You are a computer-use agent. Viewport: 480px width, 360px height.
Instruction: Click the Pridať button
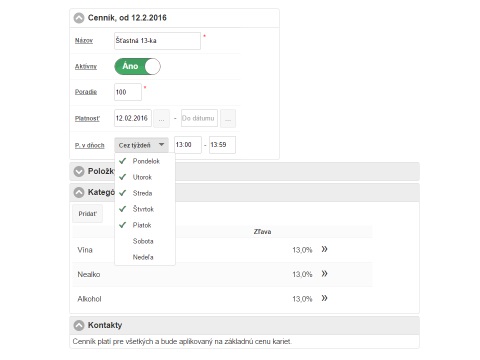tap(88, 214)
